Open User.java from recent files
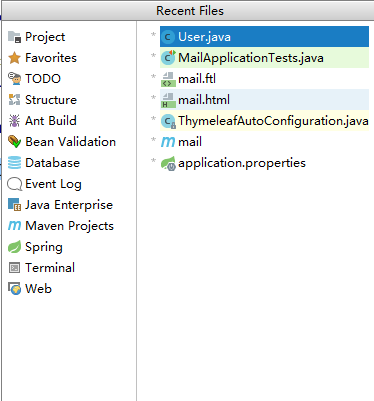Viewport: 374px width, 401px height. point(264,37)
